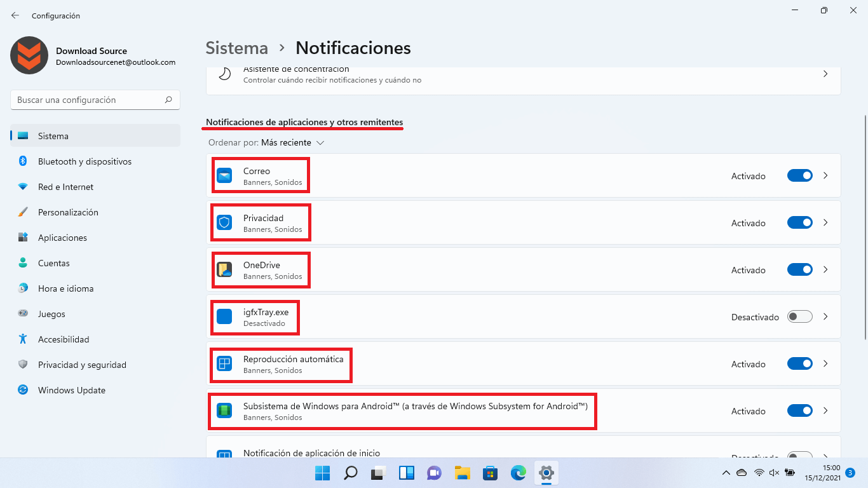The image size is (868, 488).
Task: Click the muted volume tray icon
Action: [774, 473]
